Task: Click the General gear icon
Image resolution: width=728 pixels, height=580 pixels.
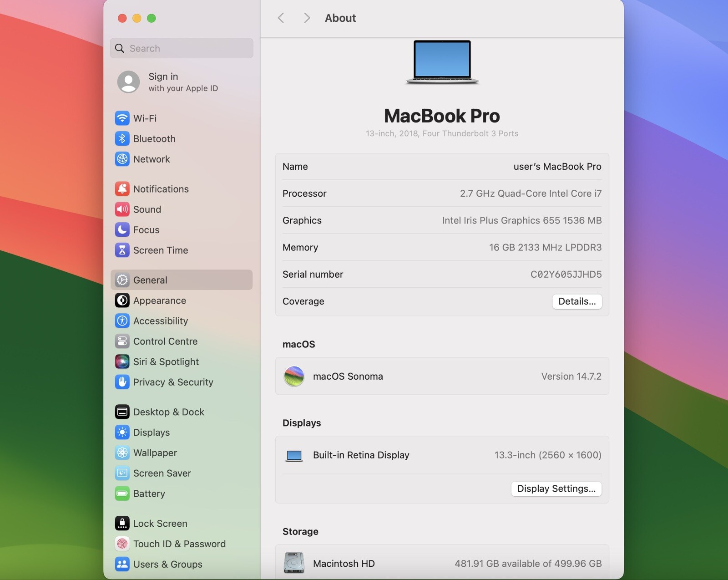Action: click(122, 280)
